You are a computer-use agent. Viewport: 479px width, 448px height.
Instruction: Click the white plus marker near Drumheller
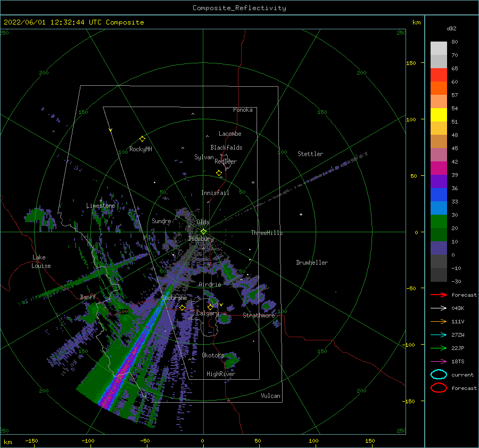point(301,214)
